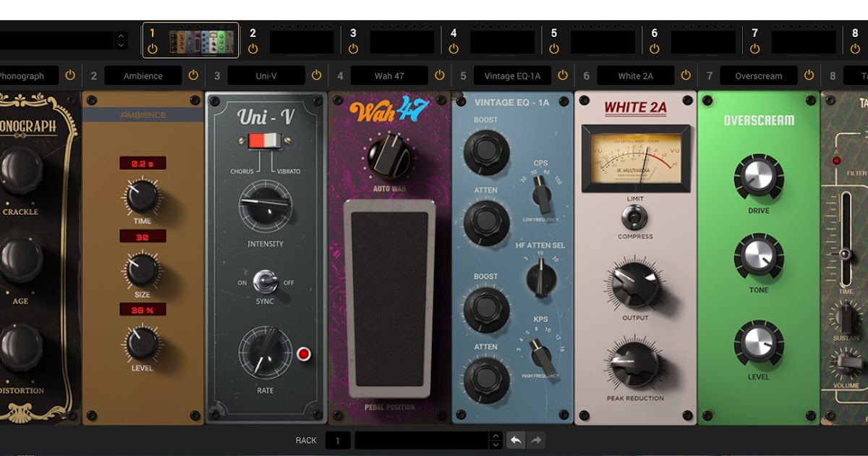Bypass the Ambience module power icon
This screenshot has height=456, width=868.
click(x=193, y=75)
